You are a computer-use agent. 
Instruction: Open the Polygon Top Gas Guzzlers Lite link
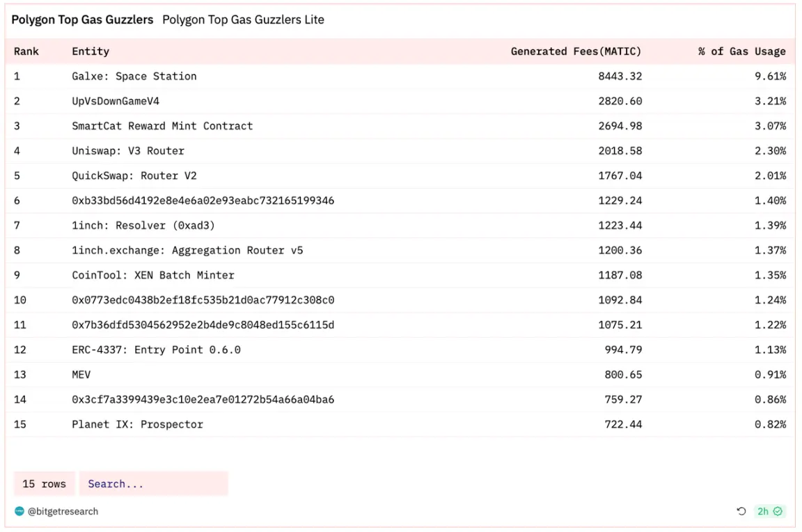243,19
